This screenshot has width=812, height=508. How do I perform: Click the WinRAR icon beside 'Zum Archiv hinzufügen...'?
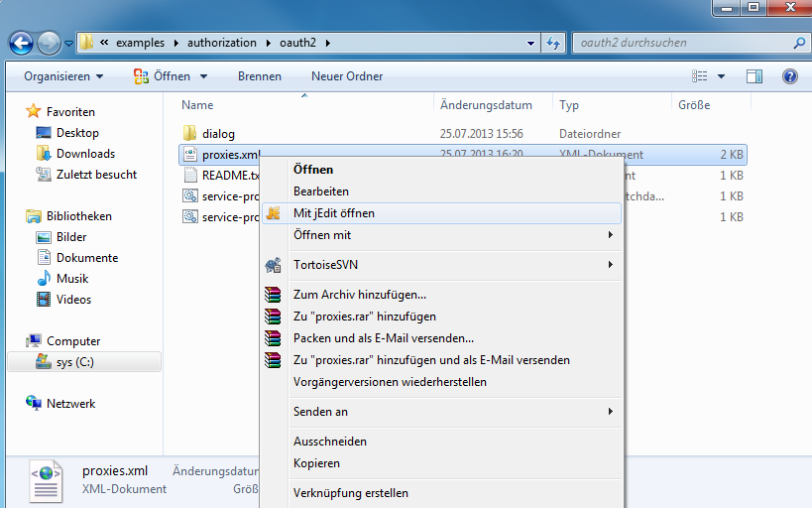pyautogui.click(x=274, y=295)
